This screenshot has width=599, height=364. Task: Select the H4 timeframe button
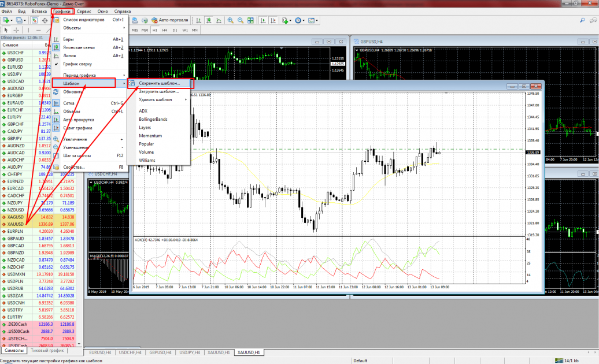pyautogui.click(x=164, y=29)
